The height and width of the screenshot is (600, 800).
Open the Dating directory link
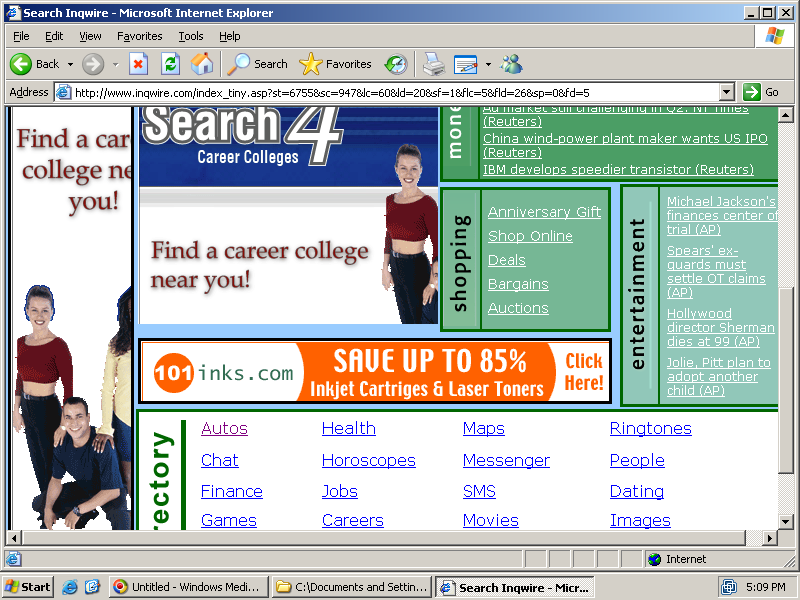[637, 491]
